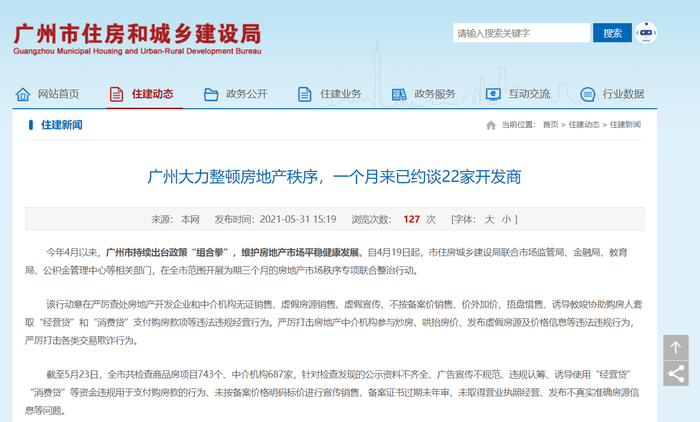
Task: Click the paragraph starting 该行动意在严厉查处
Action: (334, 322)
